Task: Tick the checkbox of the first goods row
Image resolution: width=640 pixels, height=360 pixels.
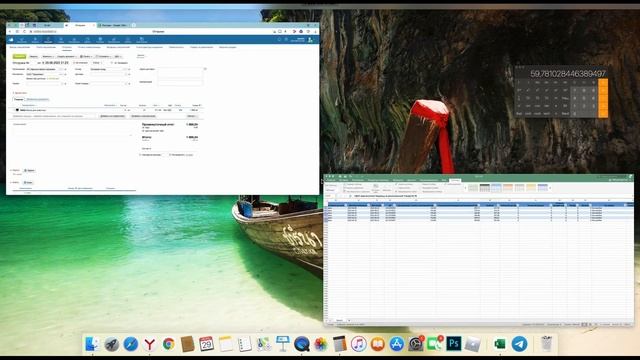Action: [x=14, y=110]
